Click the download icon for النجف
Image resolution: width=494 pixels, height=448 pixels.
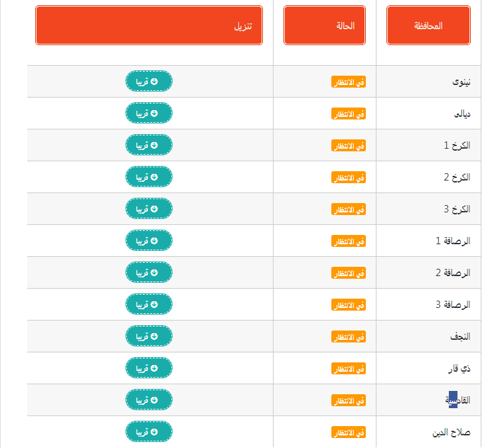[154, 336]
